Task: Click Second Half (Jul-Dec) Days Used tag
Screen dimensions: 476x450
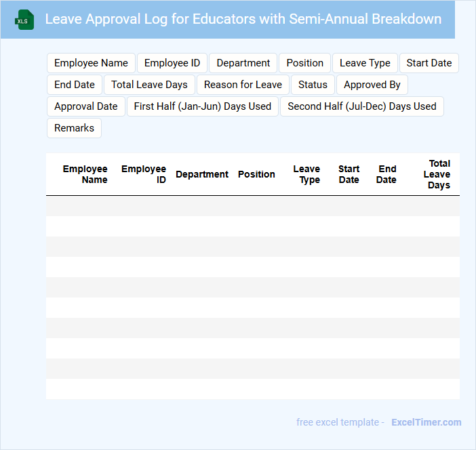Action: 362,106
